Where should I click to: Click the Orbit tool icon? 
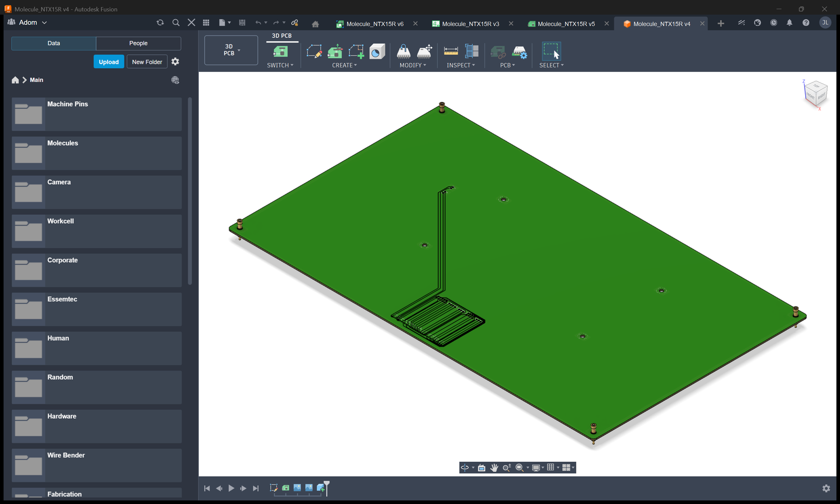tap(464, 468)
